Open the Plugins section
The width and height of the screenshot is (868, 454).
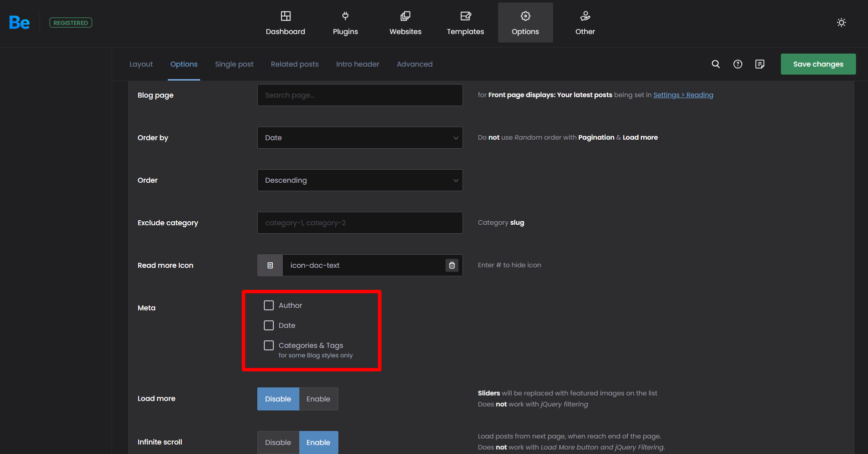pyautogui.click(x=345, y=23)
